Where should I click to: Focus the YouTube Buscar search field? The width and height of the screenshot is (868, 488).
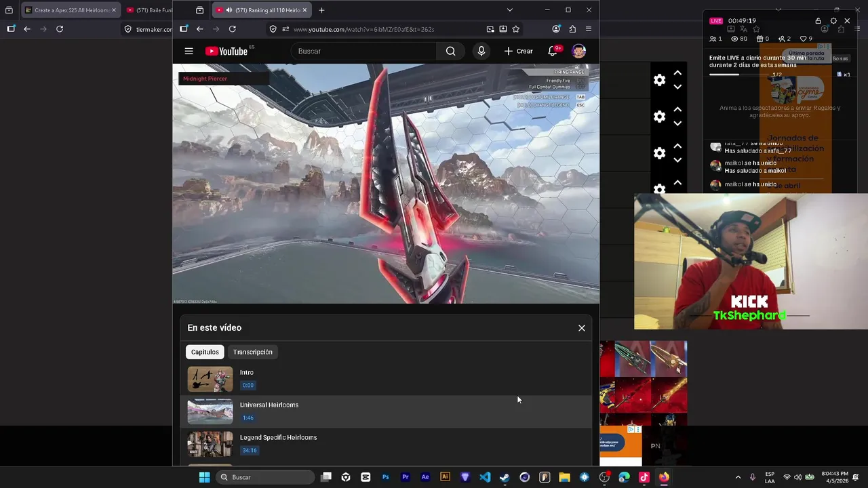coord(365,51)
